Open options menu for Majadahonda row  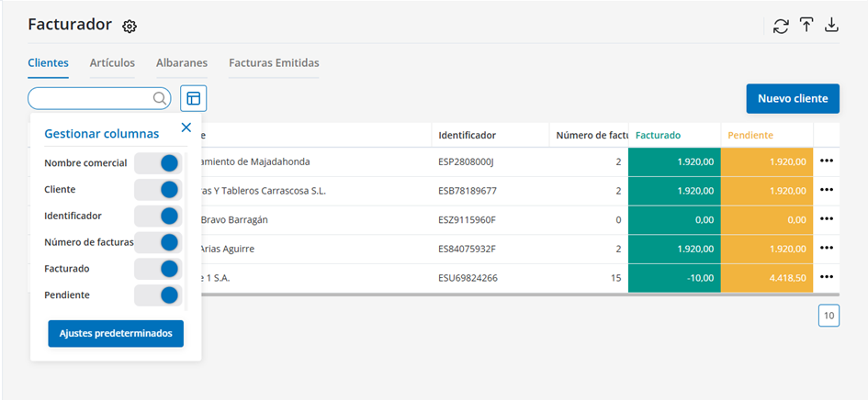pyautogui.click(x=827, y=161)
